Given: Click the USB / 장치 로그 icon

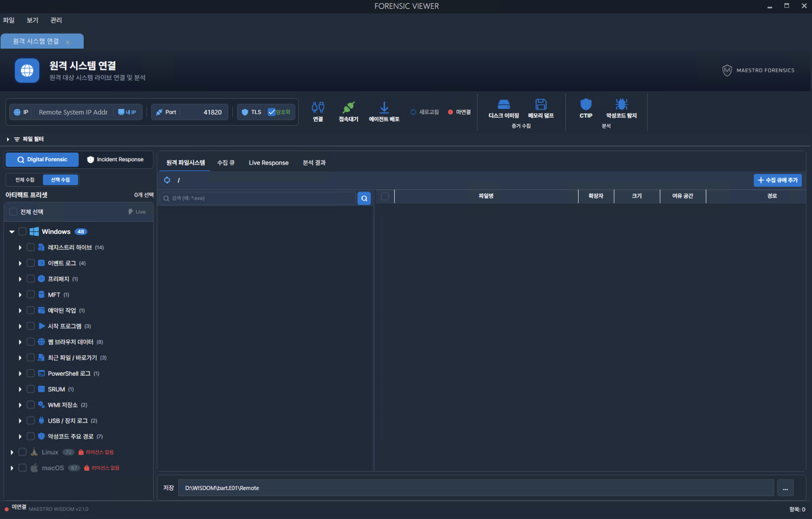Looking at the screenshot, I should tap(41, 420).
